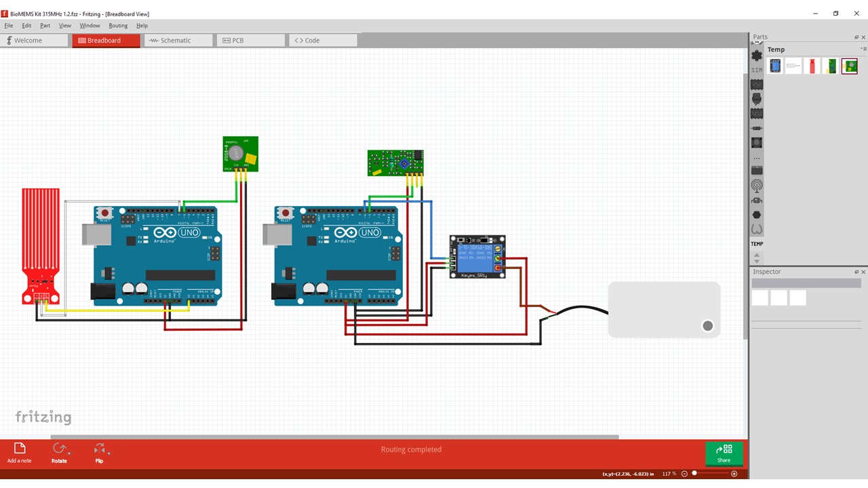Screen dimensions: 868x488
Task: Open the square-wave chip parts bin
Action: pos(757,113)
